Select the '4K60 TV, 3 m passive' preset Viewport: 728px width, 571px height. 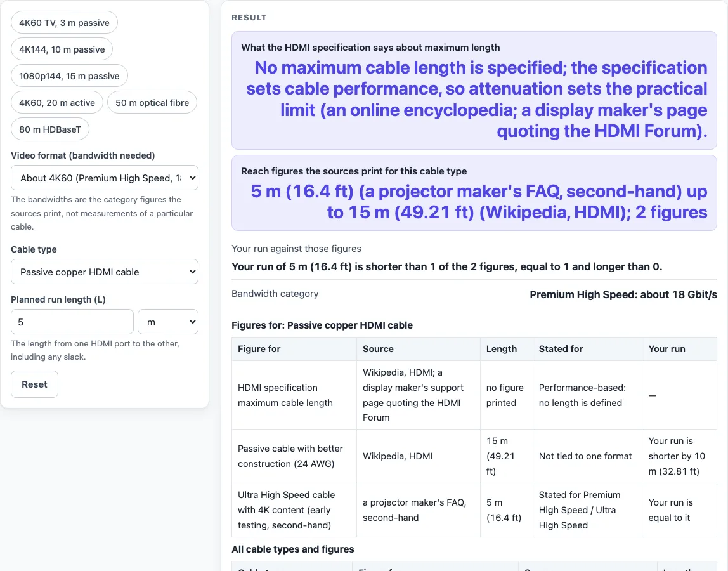64,23
